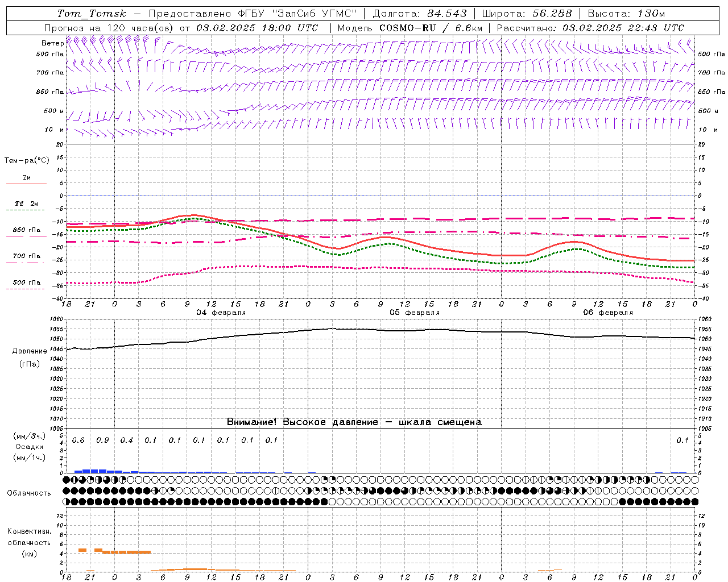Click the 2м temperature legend label
The height and width of the screenshot is (582, 728).
pos(27,177)
